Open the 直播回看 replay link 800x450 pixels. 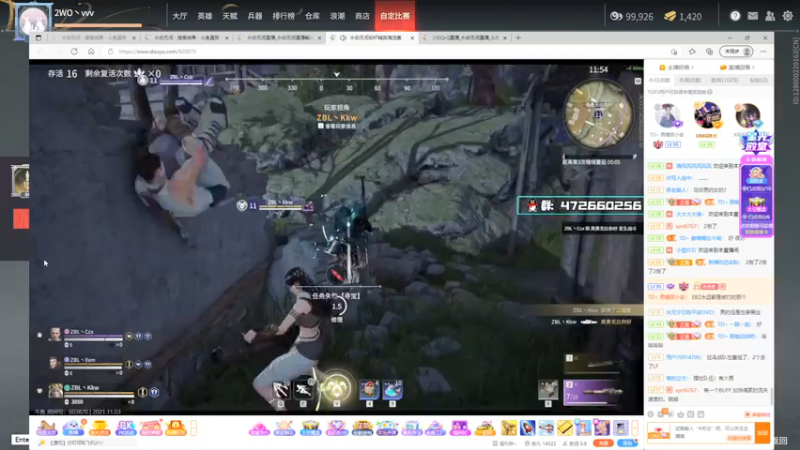pos(737,67)
